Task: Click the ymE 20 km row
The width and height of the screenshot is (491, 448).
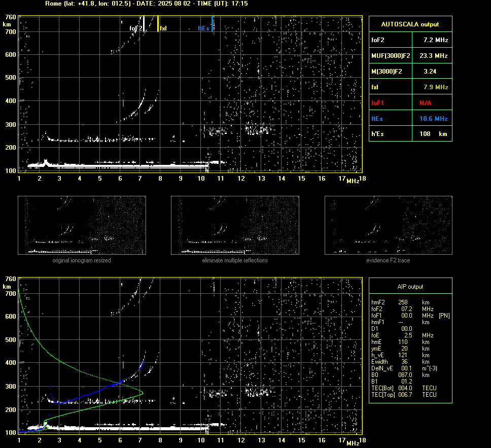Action: pos(401,349)
